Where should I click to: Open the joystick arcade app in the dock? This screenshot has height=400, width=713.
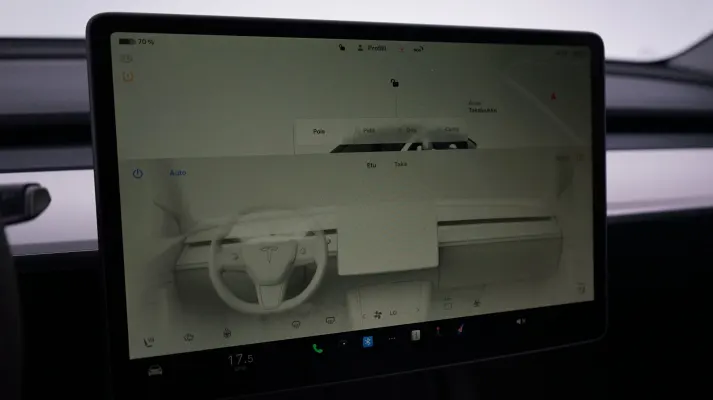(x=438, y=330)
